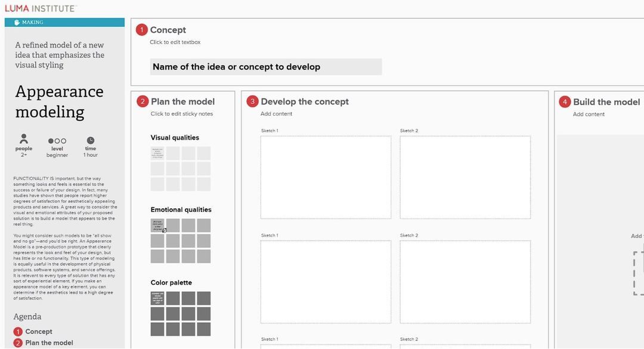Click the beginner level dots icon
The height and width of the screenshot is (349, 644).
click(x=57, y=140)
